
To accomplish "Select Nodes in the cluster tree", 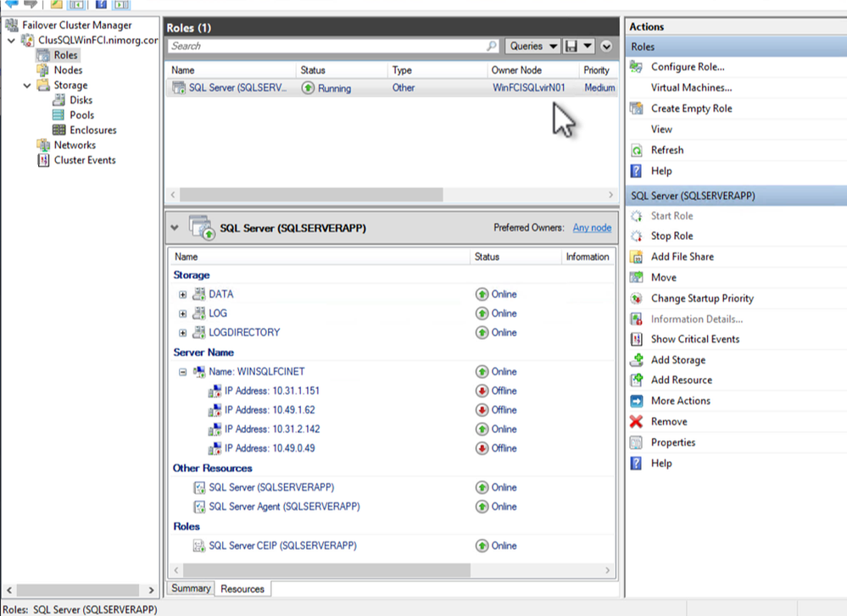I will [x=68, y=70].
